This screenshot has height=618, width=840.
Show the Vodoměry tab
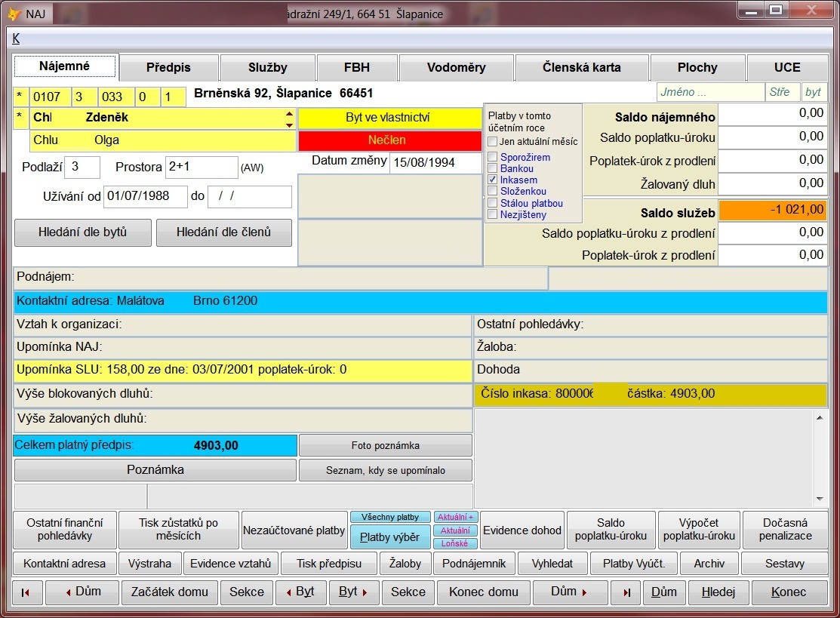(x=457, y=67)
